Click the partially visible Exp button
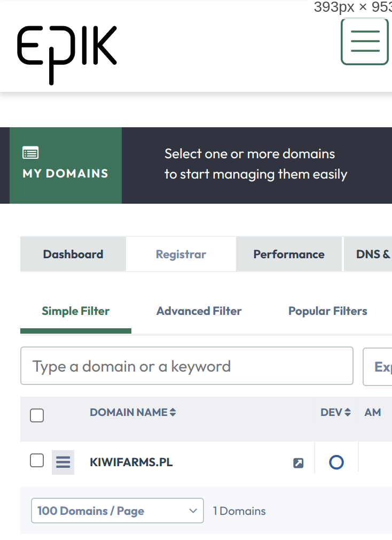 378,367
